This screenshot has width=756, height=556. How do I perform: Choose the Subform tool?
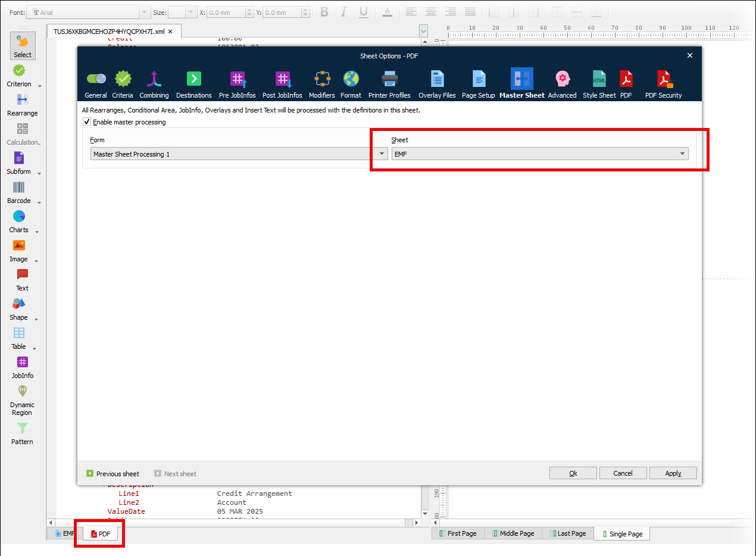pos(19,163)
